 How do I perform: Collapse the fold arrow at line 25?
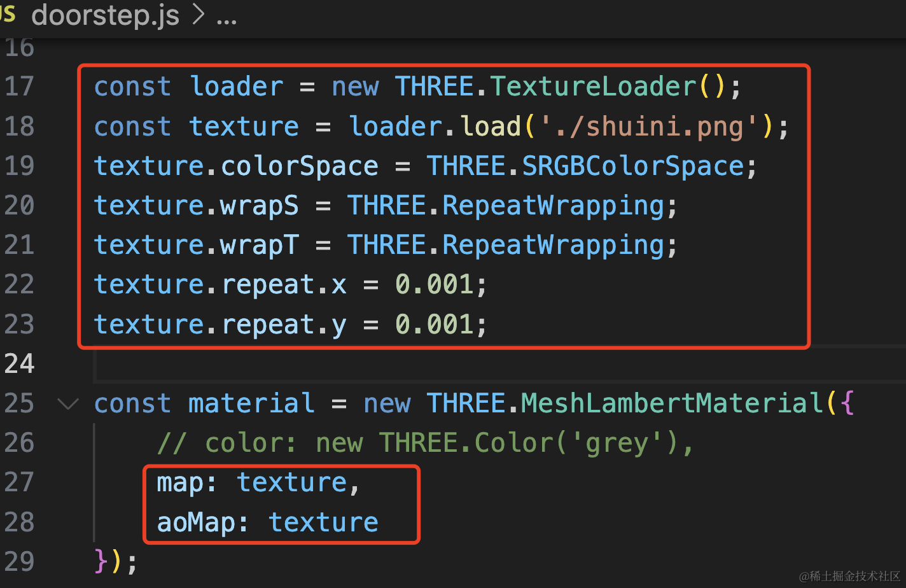click(68, 403)
